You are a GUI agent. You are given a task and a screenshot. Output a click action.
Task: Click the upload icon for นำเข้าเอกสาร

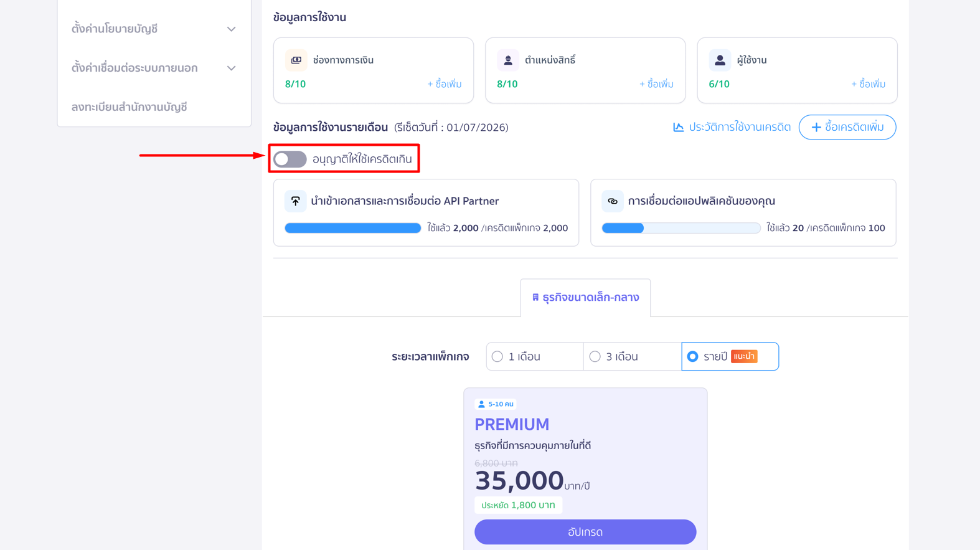(x=296, y=201)
